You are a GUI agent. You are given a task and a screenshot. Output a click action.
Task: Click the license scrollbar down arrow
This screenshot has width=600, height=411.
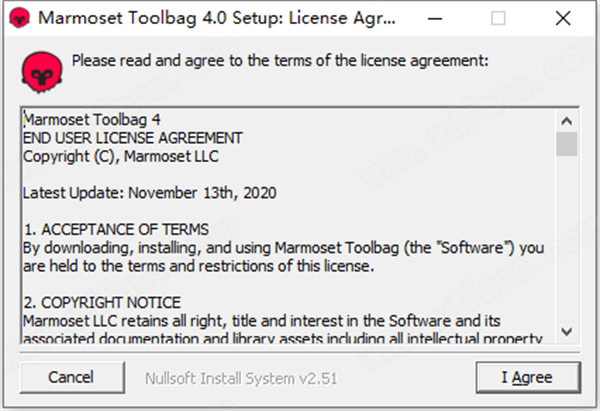(567, 331)
